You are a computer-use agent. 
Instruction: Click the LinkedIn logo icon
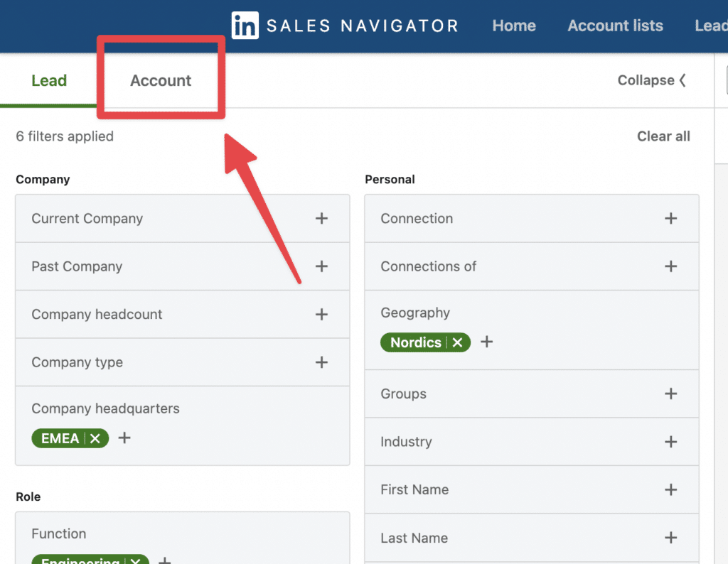tap(245, 26)
